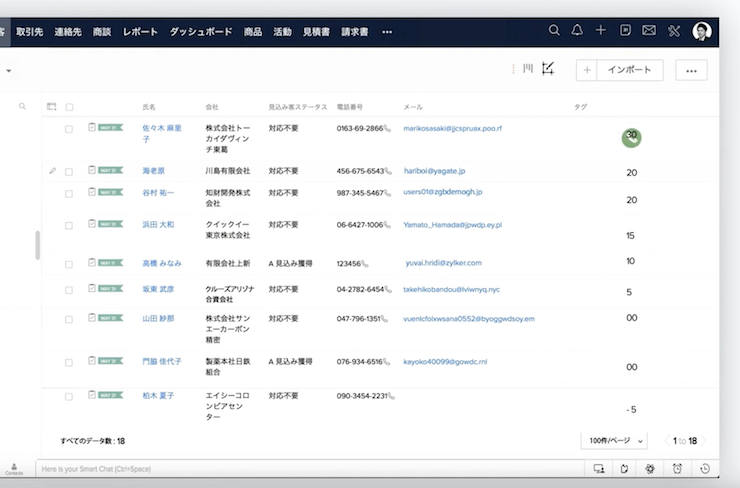Email hariboi@yagate.jp link
740x488 pixels.
(x=434, y=171)
